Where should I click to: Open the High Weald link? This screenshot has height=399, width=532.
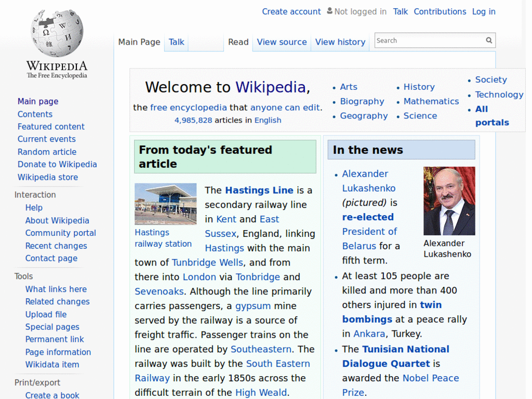261,393
